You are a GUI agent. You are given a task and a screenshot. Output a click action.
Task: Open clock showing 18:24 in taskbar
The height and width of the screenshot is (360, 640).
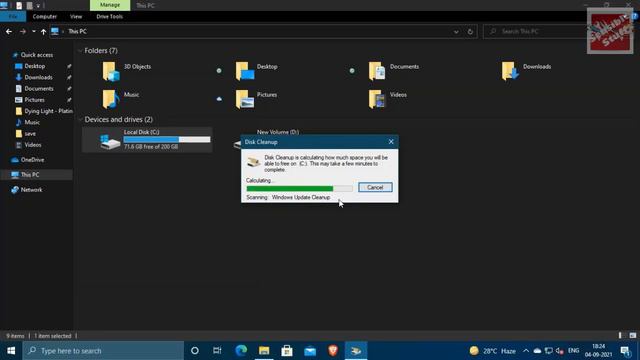pyautogui.click(x=598, y=351)
